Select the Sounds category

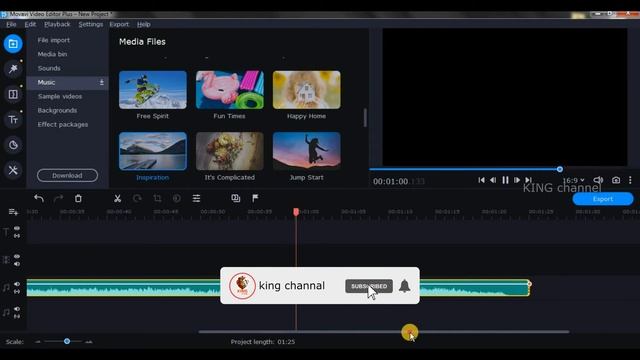point(49,68)
